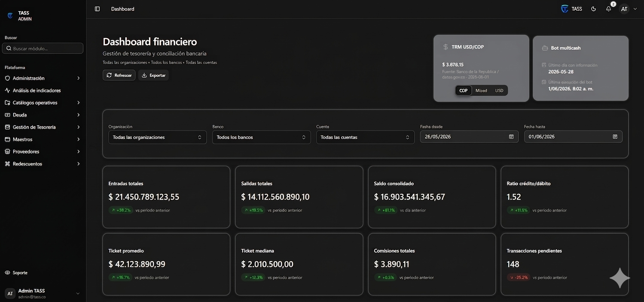Expand Gestión de Tesorería chevron
The width and height of the screenshot is (644, 302).
point(78,127)
